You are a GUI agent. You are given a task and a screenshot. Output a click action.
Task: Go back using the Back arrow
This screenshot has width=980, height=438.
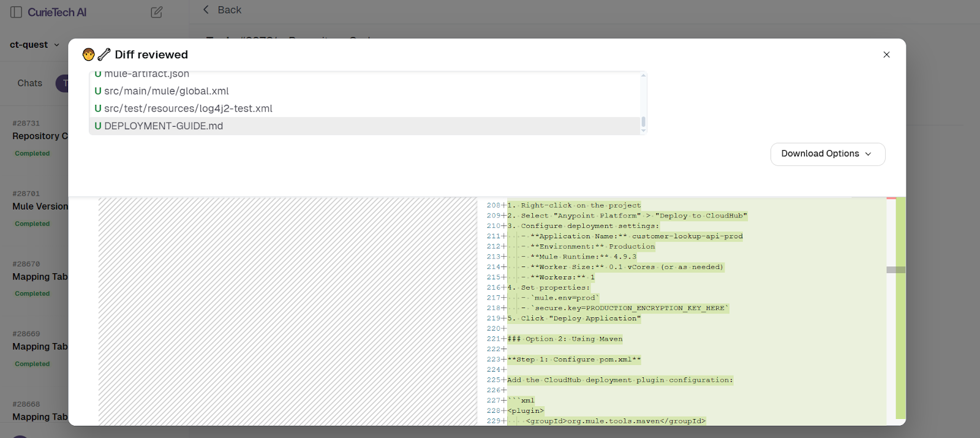click(x=206, y=10)
